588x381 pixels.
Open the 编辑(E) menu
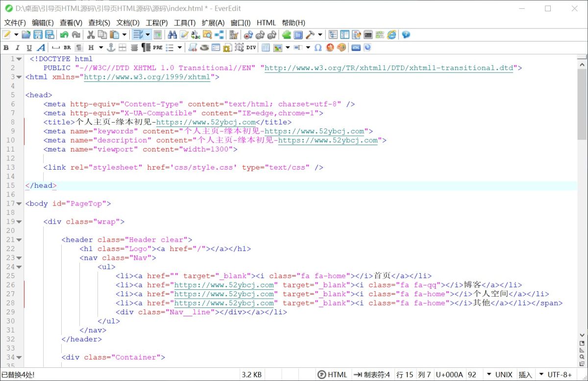tap(43, 23)
